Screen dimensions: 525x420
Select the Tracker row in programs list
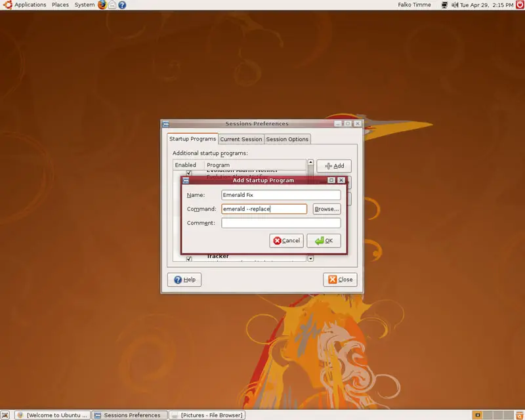click(x=240, y=258)
